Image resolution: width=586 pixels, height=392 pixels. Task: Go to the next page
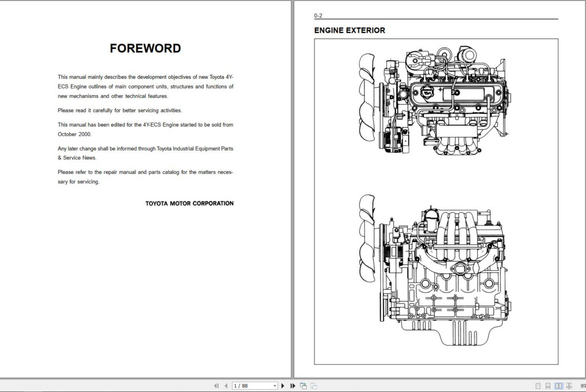tap(283, 386)
